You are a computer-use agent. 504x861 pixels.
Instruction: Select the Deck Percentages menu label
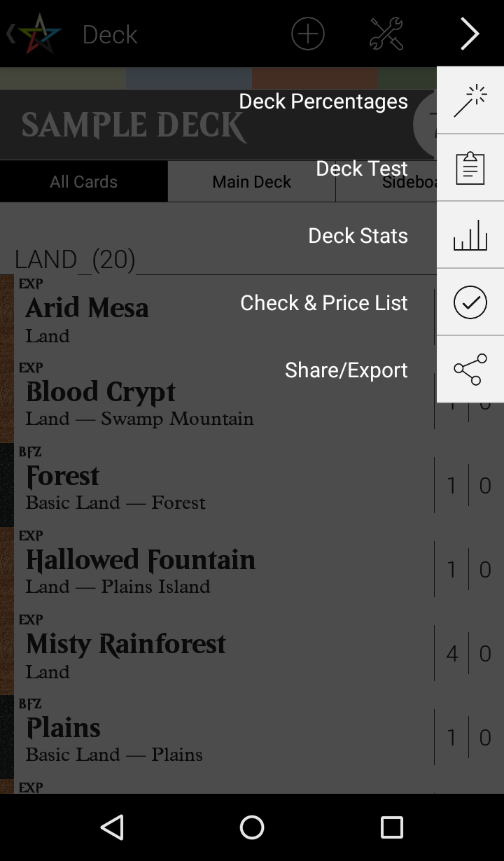(x=323, y=101)
